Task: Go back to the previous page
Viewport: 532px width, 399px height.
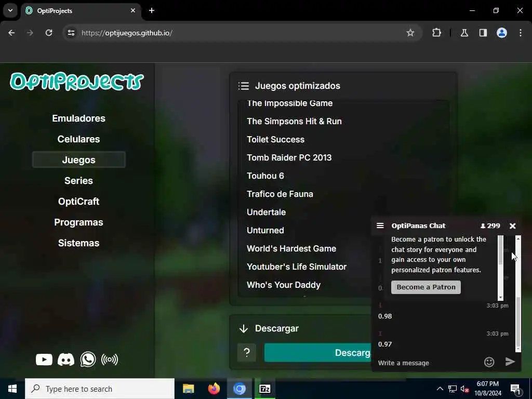Action: click(x=11, y=33)
